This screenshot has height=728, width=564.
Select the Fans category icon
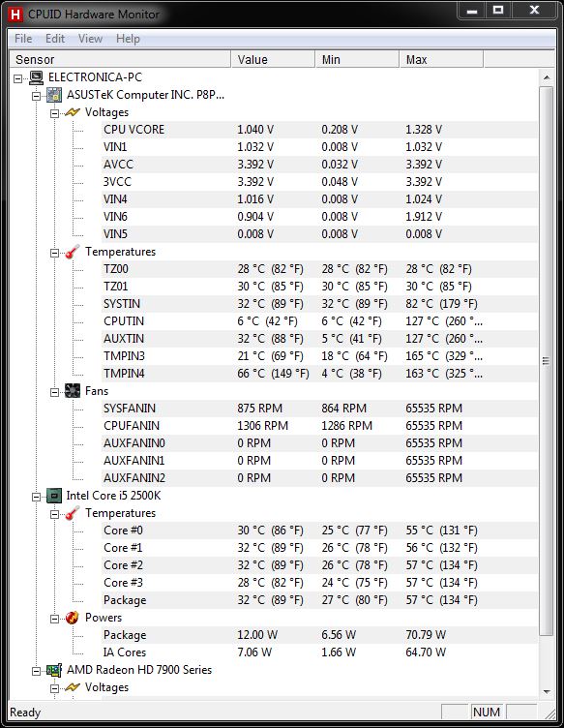pos(73,391)
